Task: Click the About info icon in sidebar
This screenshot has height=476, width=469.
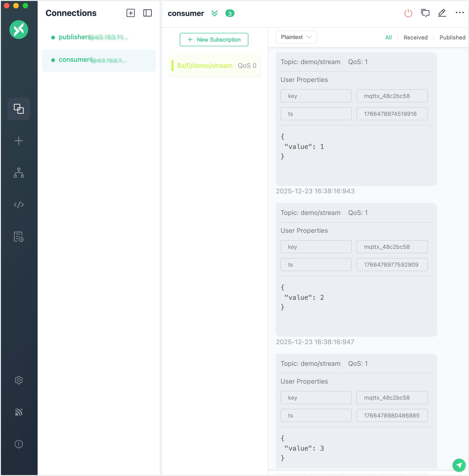Action: (19, 444)
